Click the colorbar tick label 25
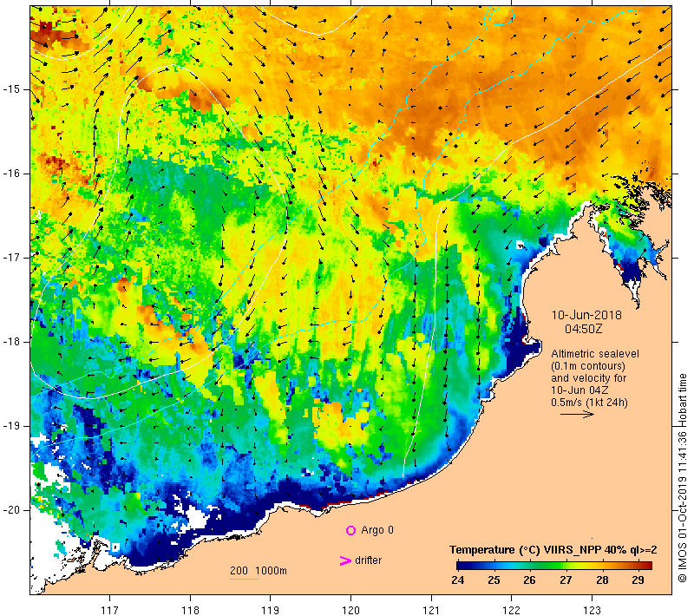The image size is (694, 616). point(494,580)
